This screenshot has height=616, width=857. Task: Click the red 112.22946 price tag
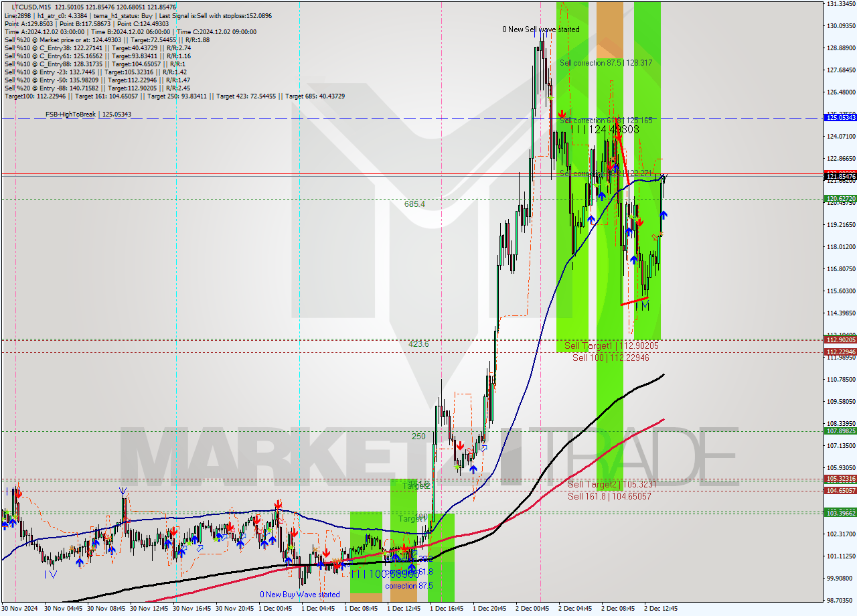[840, 352]
